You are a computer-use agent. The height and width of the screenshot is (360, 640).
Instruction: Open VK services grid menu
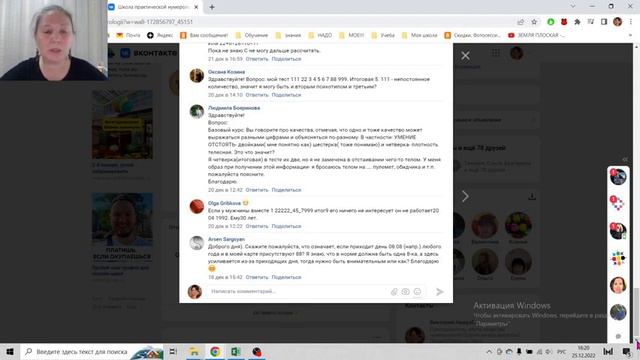pos(496,53)
